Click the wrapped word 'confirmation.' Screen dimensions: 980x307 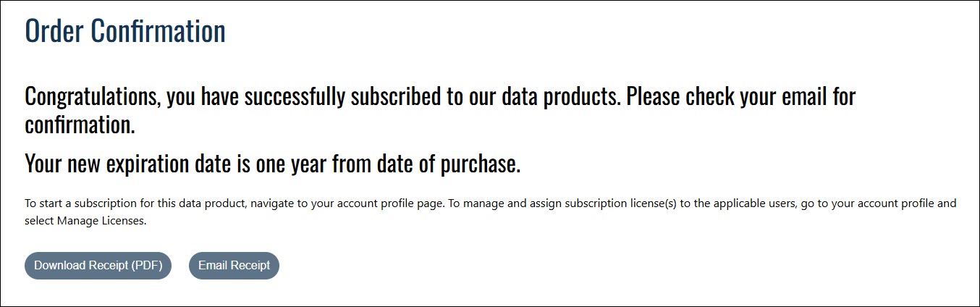point(80,125)
